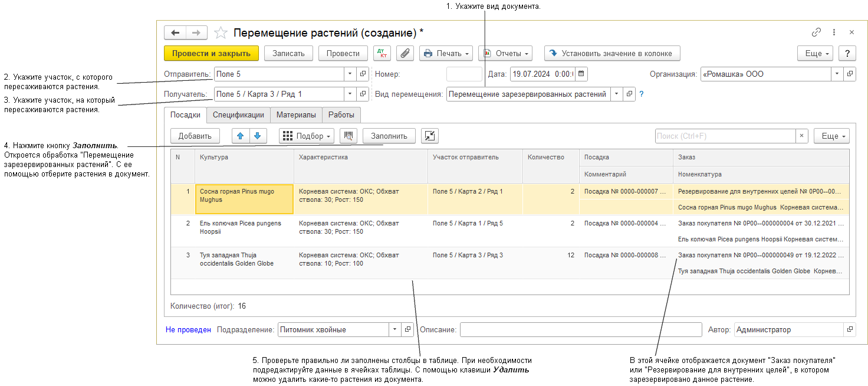
Task: Switch to the Спецификации tab
Action: (238, 115)
